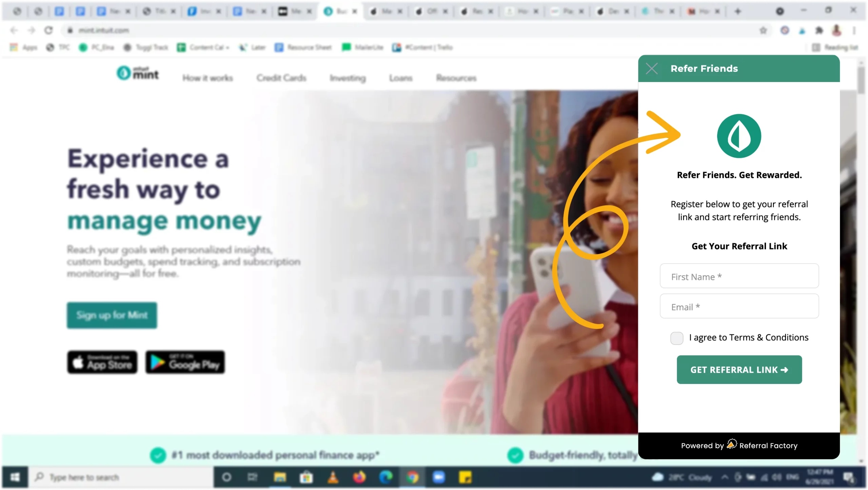Click the Sign up for Mint button
The width and height of the screenshot is (868, 490).
pos(112,315)
